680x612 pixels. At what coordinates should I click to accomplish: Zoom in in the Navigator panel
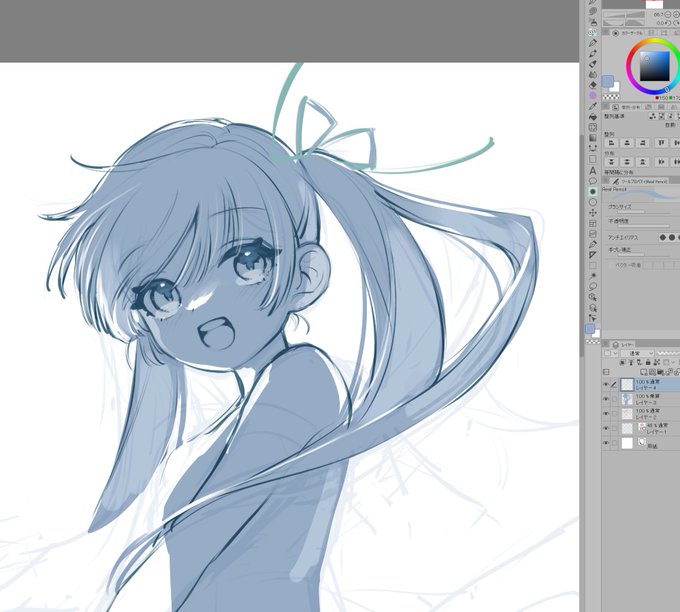(x=676, y=15)
